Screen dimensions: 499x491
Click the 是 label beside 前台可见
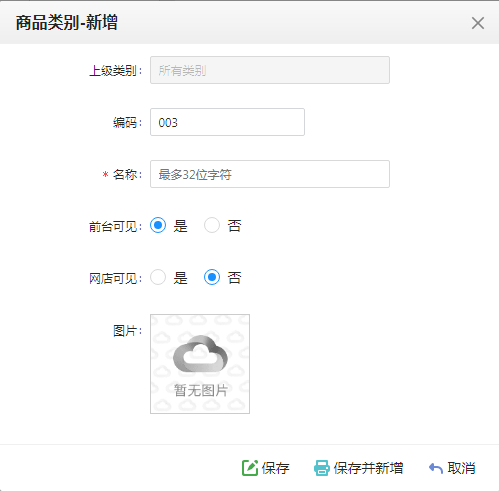pyautogui.click(x=180, y=226)
